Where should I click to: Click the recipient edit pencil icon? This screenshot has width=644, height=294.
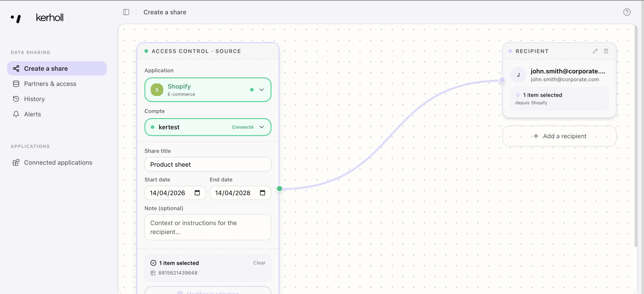tap(595, 51)
